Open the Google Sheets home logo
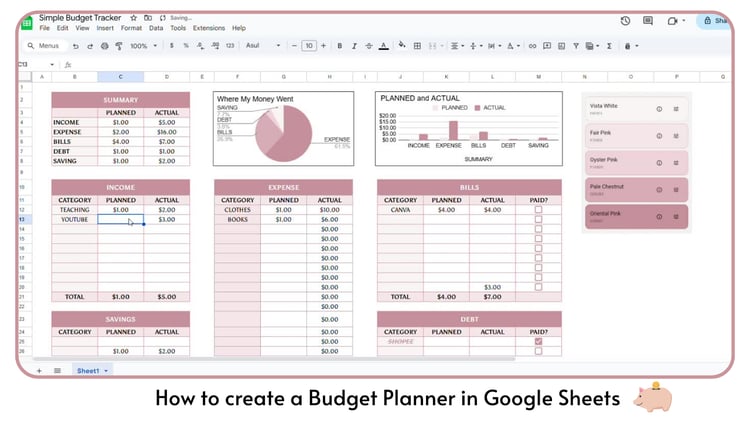The height and width of the screenshot is (421, 750). coord(26,22)
